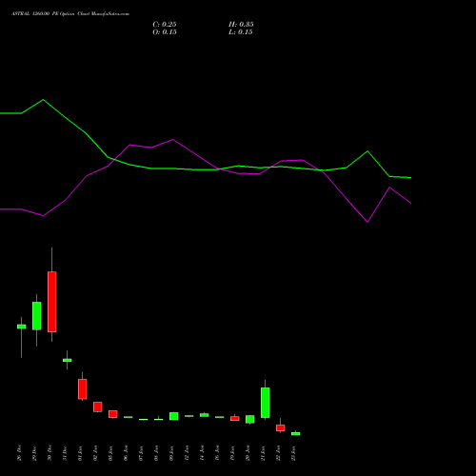Click the large green candle for 21 Jan
The width and height of the screenshot is (476, 476).
click(x=266, y=403)
